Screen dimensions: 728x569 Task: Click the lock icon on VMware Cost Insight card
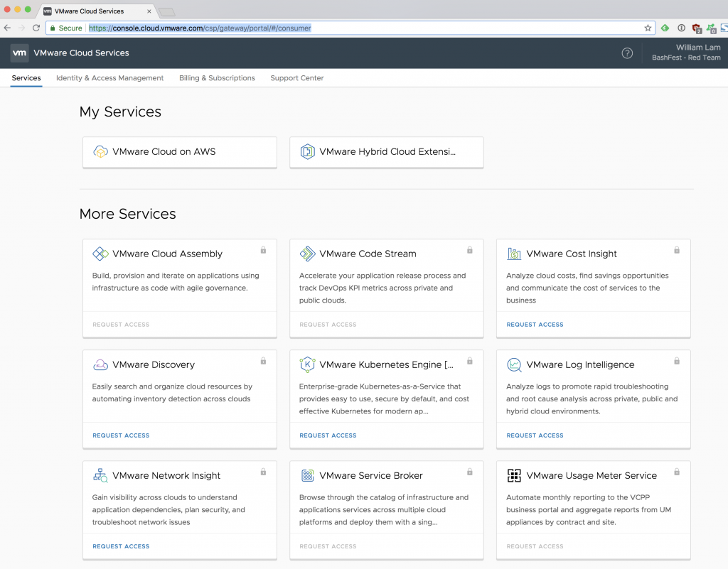pyautogui.click(x=676, y=250)
